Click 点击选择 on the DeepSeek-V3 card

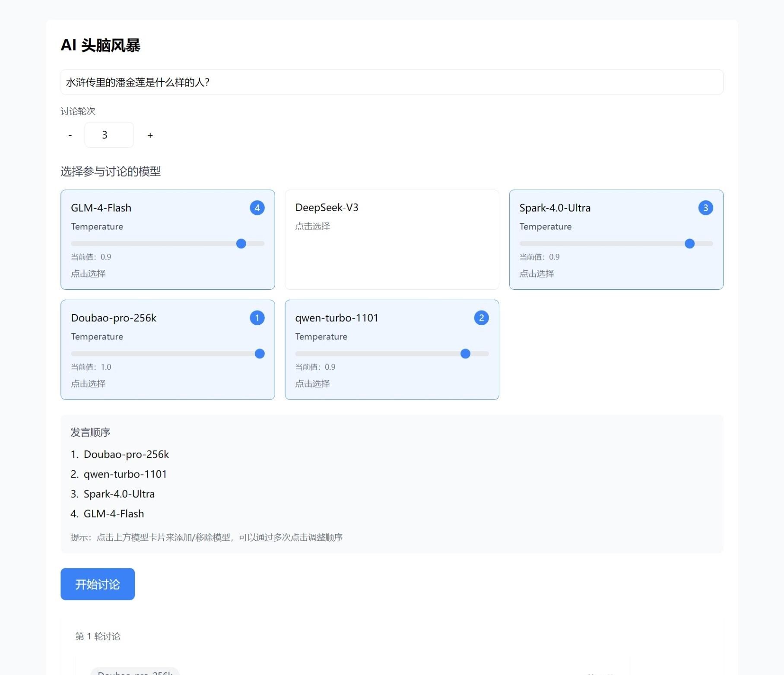pyautogui.click(x=312, y=226)
